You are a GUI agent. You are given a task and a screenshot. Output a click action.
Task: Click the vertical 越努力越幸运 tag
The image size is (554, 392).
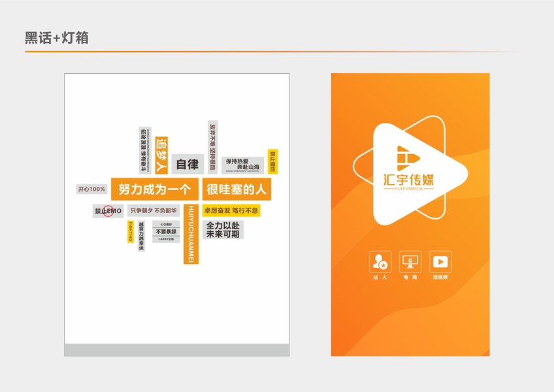(141, 236)
